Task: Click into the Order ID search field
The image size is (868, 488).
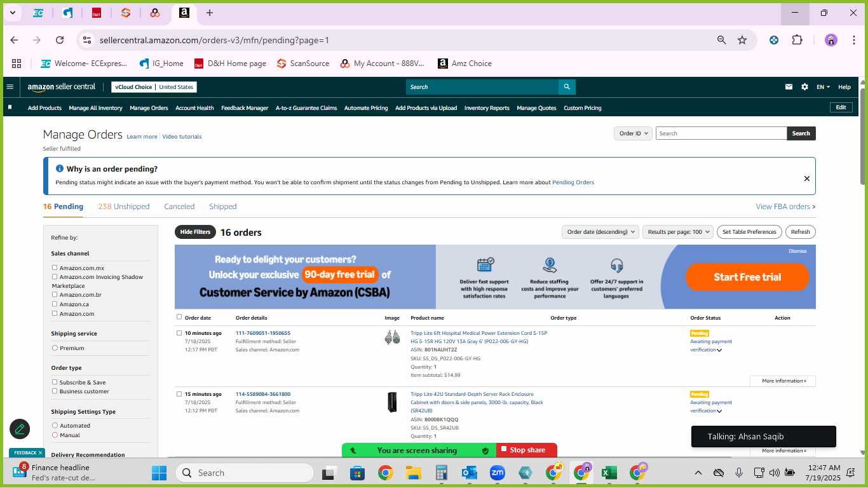Action: pyautogui.click(x=721, y=133)
